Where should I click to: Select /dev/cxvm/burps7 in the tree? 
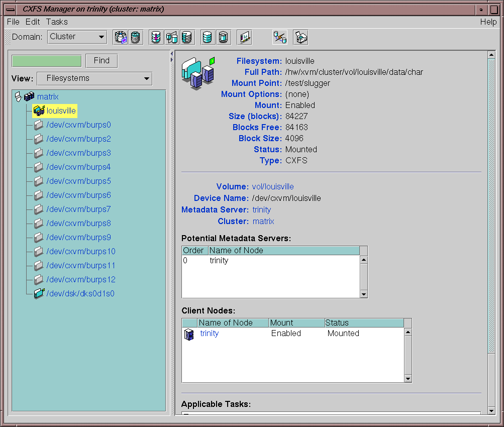click(78, 209)
